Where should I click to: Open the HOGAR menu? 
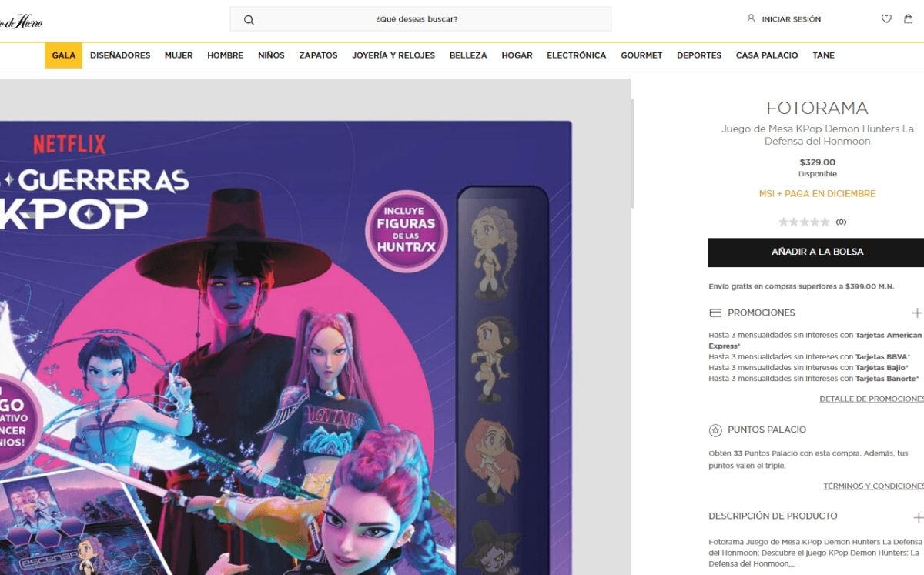(517, 55)
